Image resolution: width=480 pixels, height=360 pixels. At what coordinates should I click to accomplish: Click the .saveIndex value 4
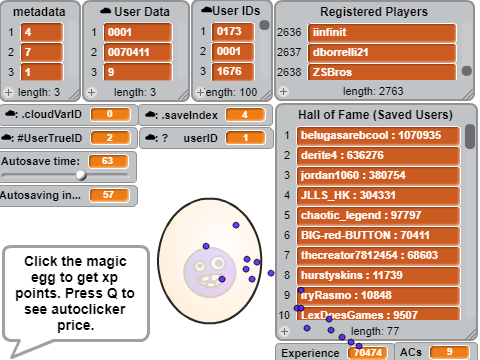245,115
